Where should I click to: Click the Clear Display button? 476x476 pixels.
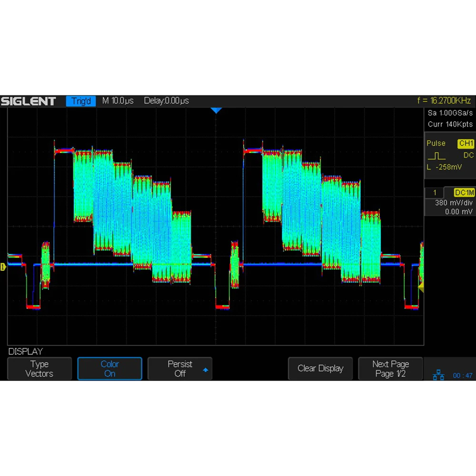[x=320, y=368]
